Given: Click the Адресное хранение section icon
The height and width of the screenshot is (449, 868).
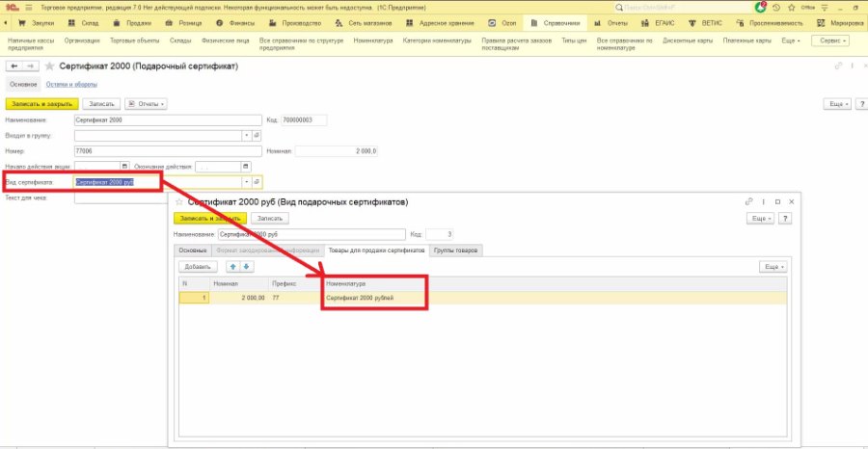Looking at the screenshot, I should pyautogui.click(x=409, y=23).
